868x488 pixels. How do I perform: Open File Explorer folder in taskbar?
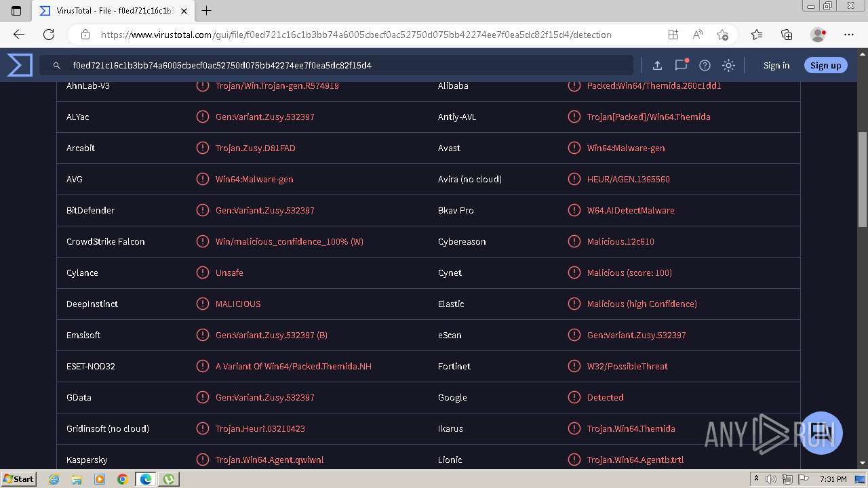click(77, 479)
